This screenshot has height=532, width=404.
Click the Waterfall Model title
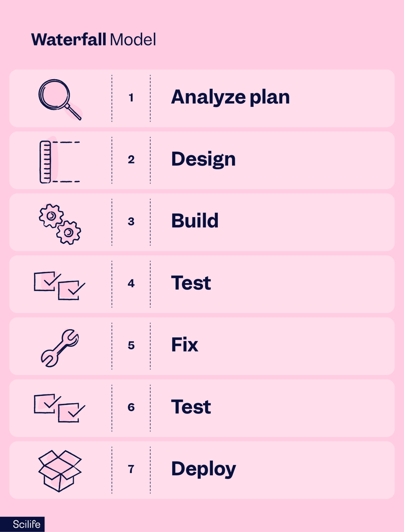click(x=94, y=40)
